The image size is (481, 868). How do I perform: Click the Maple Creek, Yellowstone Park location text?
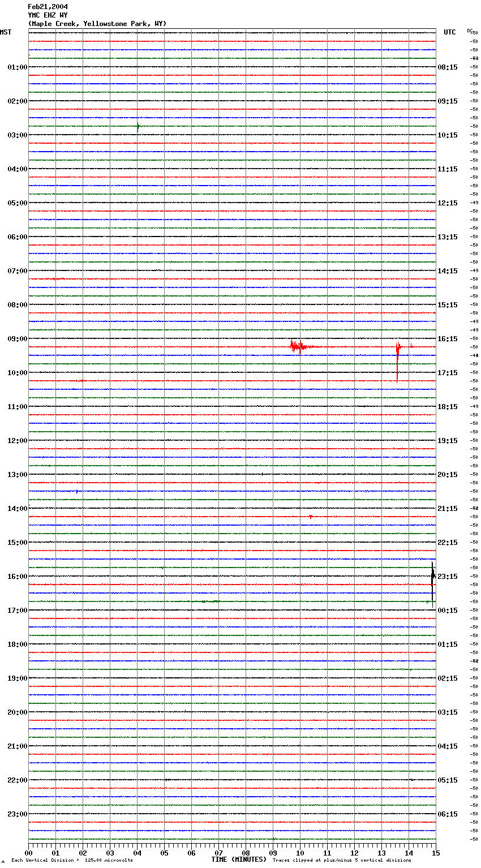pyautogui.click(x=97, y=24)
